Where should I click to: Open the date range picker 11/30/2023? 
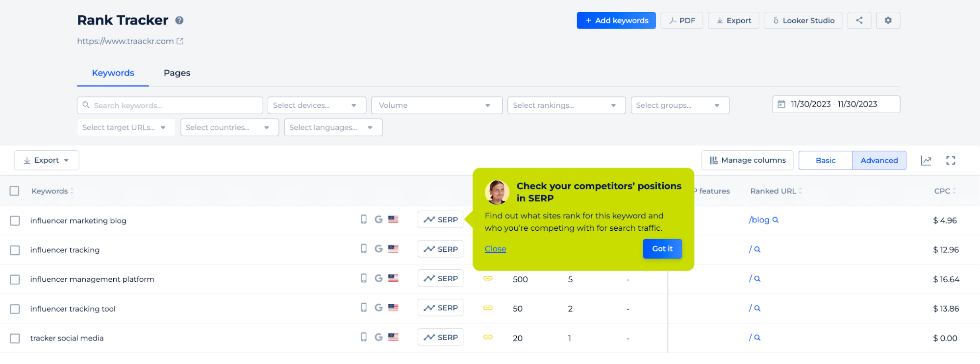click(836, 104)
